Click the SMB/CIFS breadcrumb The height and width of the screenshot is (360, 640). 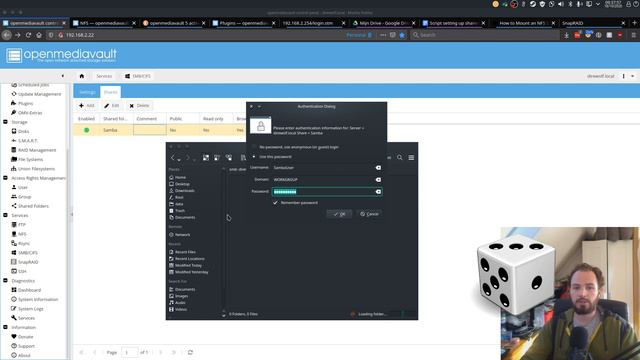tap(138, 76)
